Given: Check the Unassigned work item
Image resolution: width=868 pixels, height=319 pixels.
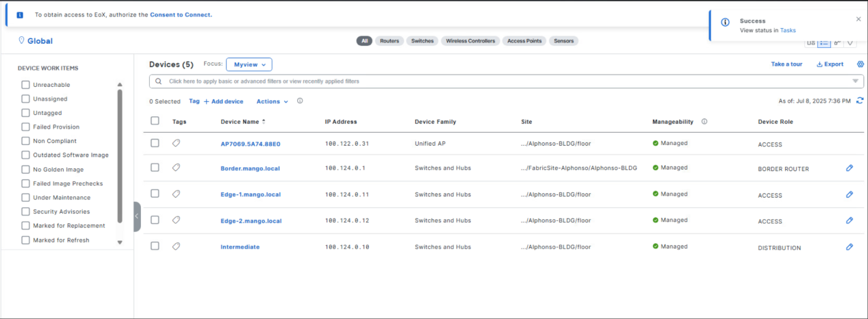Looking at the screenshot, I should coord(25,99).
